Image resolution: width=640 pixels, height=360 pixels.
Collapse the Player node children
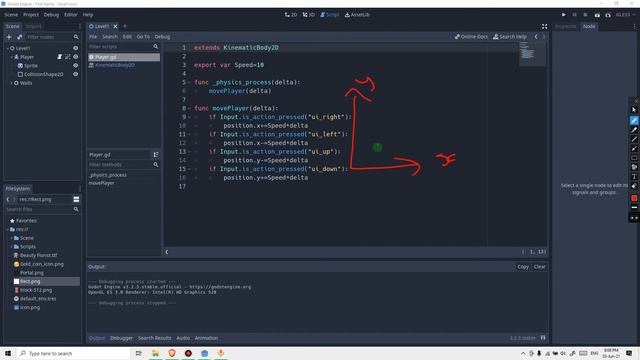pos(11,57)
